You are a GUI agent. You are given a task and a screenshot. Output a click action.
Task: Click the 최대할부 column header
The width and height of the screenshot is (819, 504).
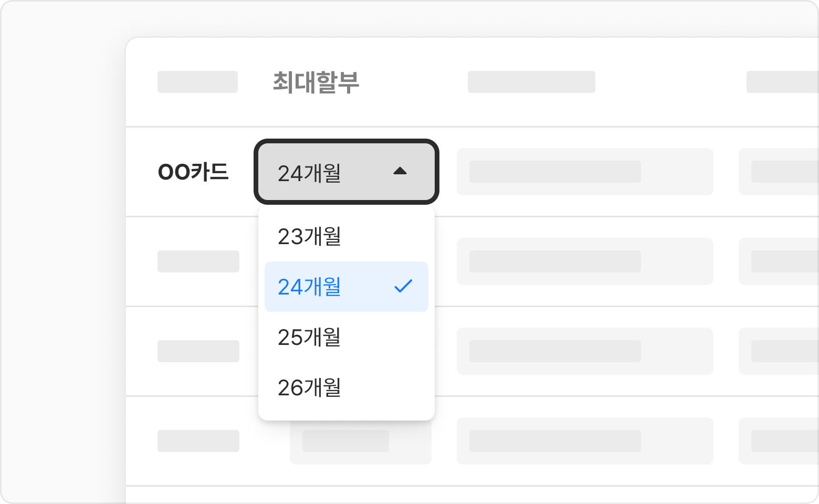(x=316, y=82)
